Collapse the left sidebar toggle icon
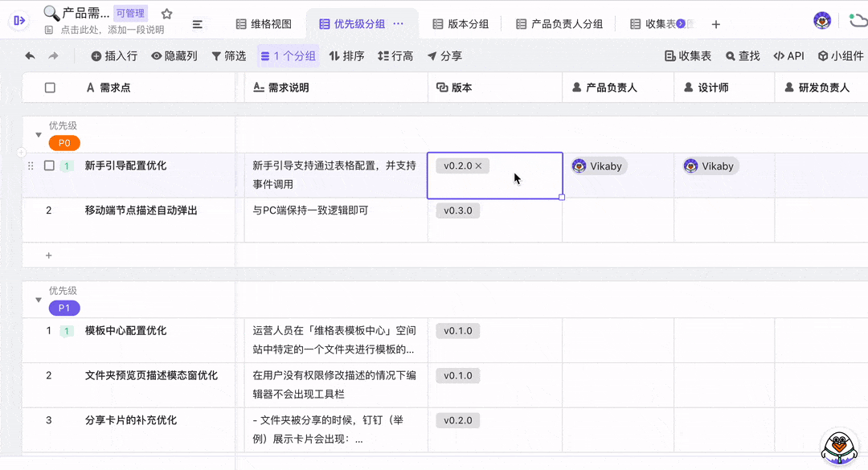The height and width of the screenshot is (470, 868). pos(19,20)
